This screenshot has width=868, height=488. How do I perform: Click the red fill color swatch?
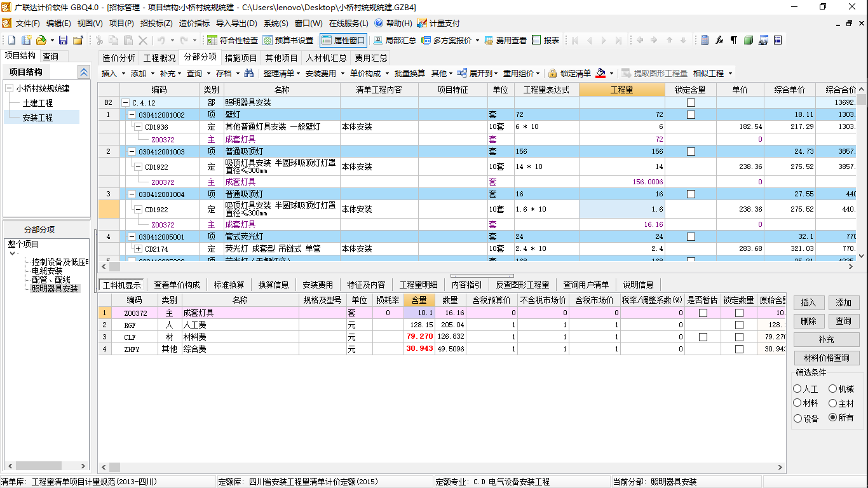pos(600,73)
